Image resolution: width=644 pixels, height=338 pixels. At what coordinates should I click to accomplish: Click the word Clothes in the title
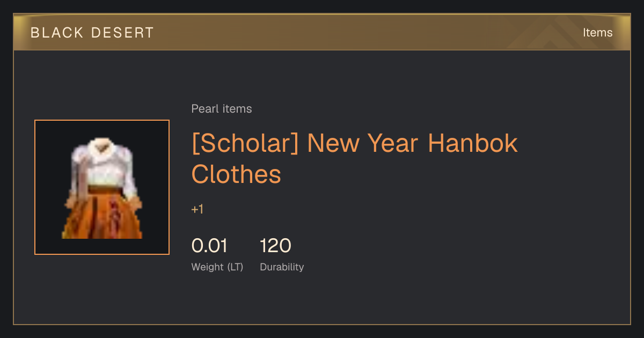coord(236,174)
